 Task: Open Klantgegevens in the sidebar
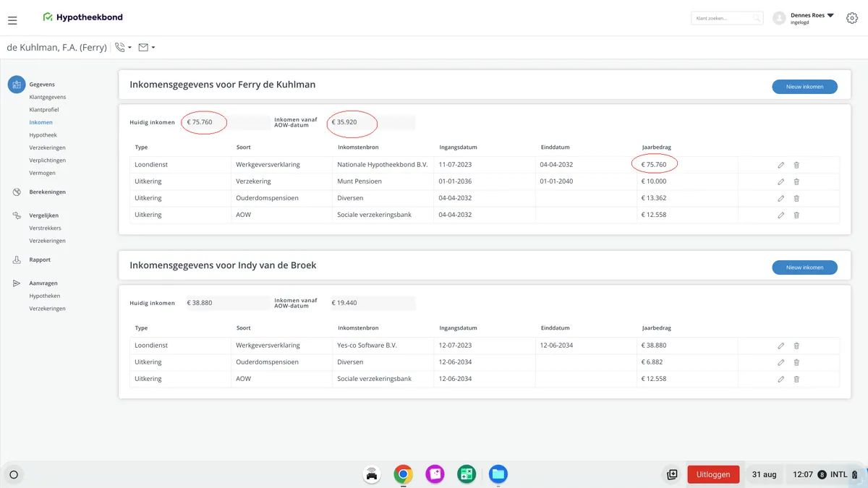click(x=48, y=97)
